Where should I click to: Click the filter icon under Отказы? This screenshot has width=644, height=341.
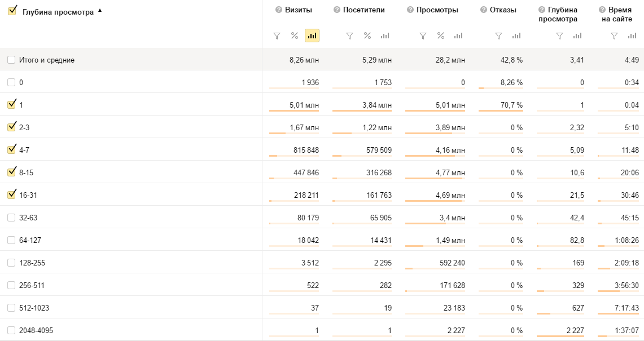pyautogui.click(x=498, y=36)
